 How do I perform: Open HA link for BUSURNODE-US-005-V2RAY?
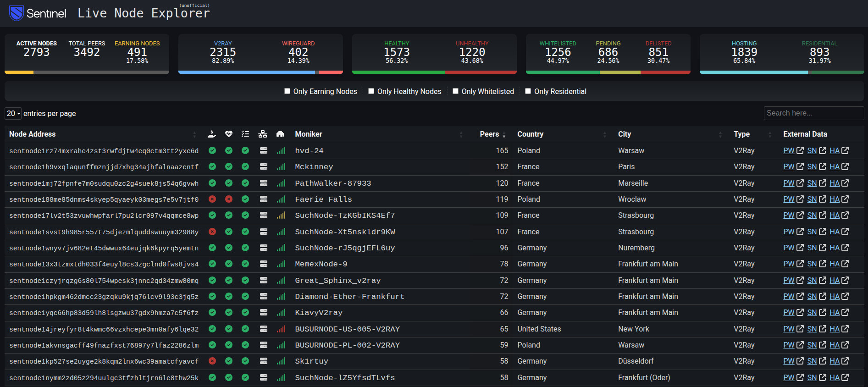[835, 329]
